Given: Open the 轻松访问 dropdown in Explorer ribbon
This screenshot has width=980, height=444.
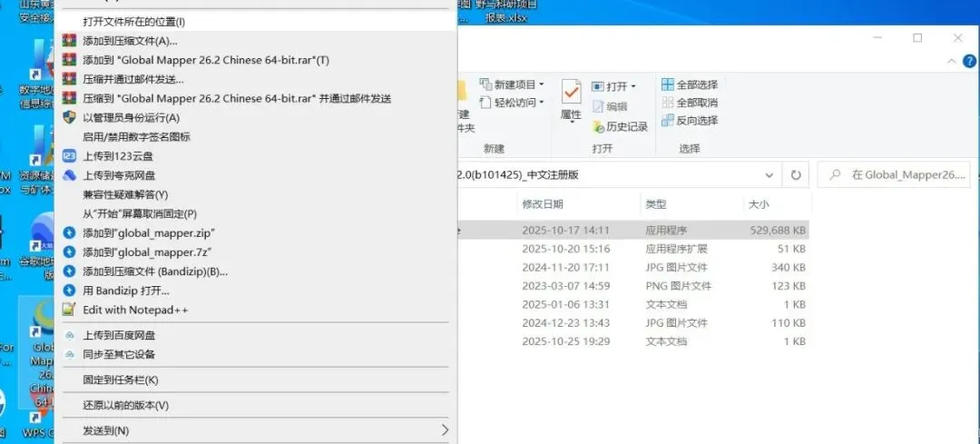Looking at the screenshot, I should click(x=512, y=103).
